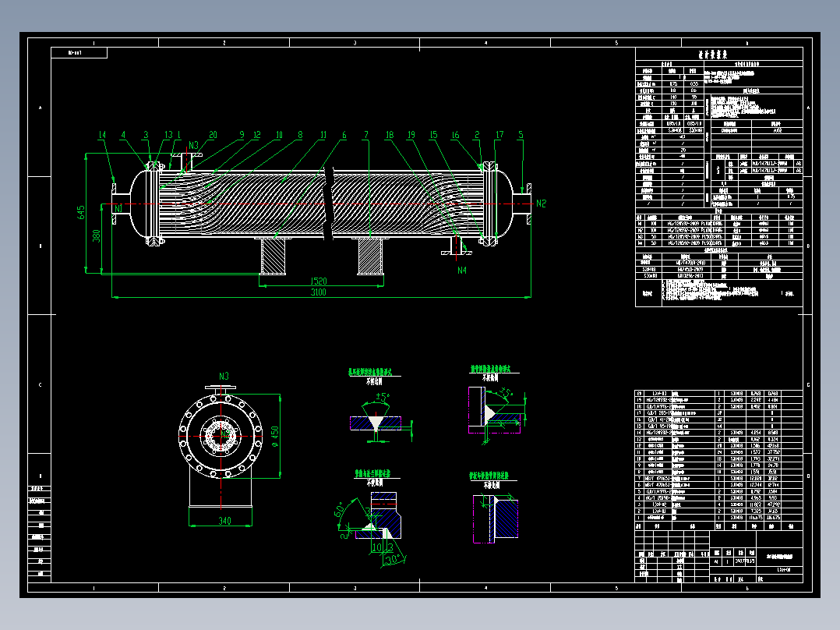Click part callout number 19
840x630 pixels.
pos(411,135)
